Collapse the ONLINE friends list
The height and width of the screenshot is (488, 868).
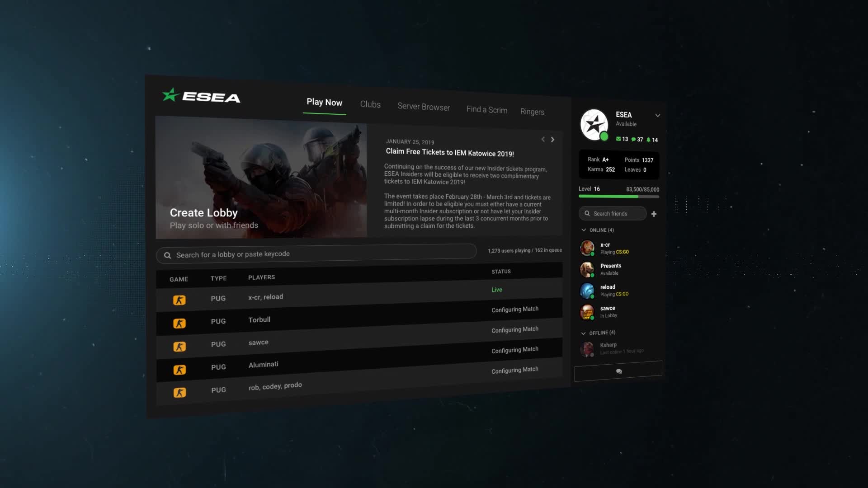[584, 230]
